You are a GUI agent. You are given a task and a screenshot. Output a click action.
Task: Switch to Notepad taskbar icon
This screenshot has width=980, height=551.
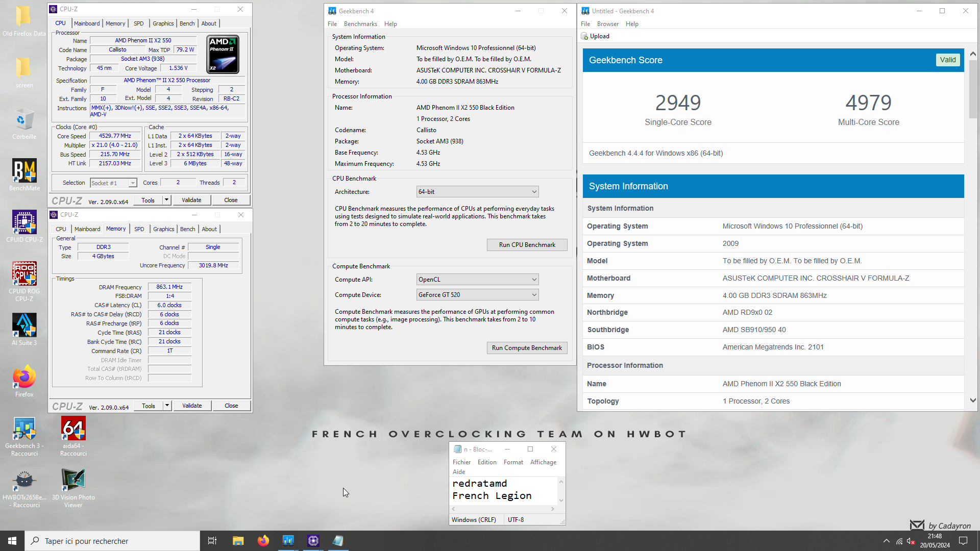338,541
